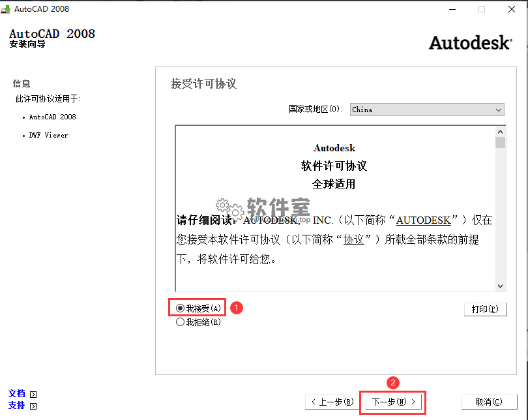Click the 下一步(N) button
The width and height of the screenshot is (528, 420).
point(393,402)
